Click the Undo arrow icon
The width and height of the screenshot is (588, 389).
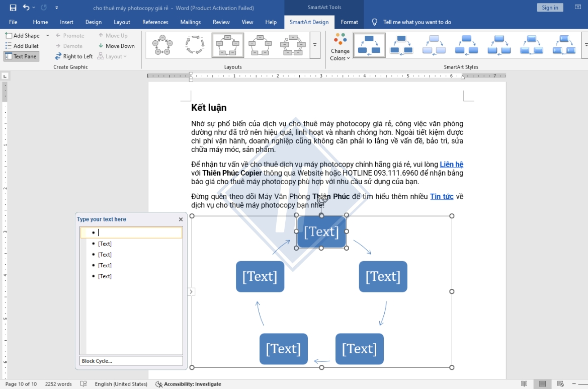tap(26, 8)
